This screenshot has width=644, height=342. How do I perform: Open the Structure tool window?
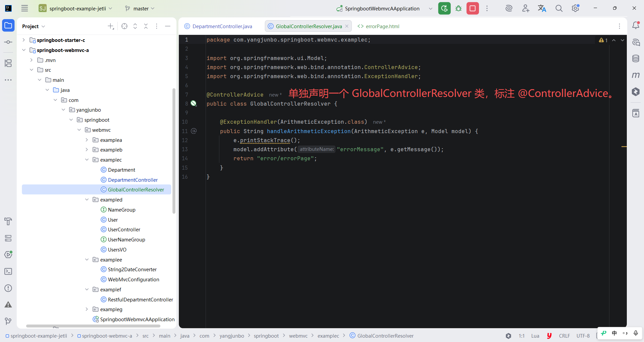pyautogui.click(x=8, y=63)
